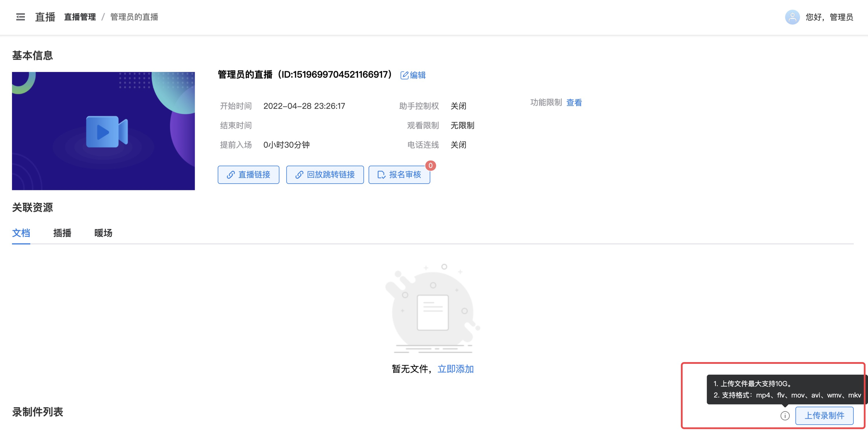The height and width of the screenshot is (433, 868).
Task: Click the chain icon on 回放跳转链接 button
Action: 299,175
